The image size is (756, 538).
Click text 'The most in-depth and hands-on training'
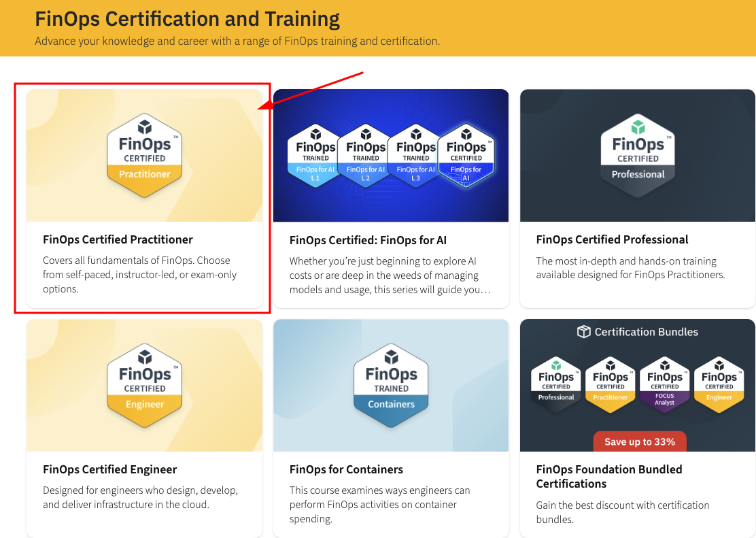(626, 261)
